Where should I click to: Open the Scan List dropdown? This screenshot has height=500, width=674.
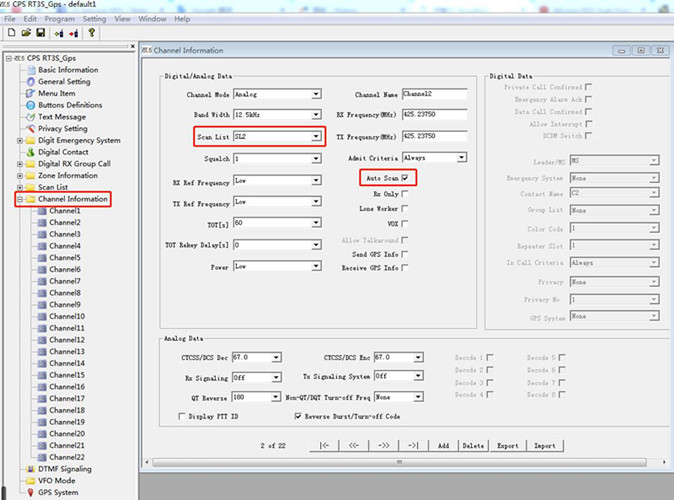click(x=316, y=136)
